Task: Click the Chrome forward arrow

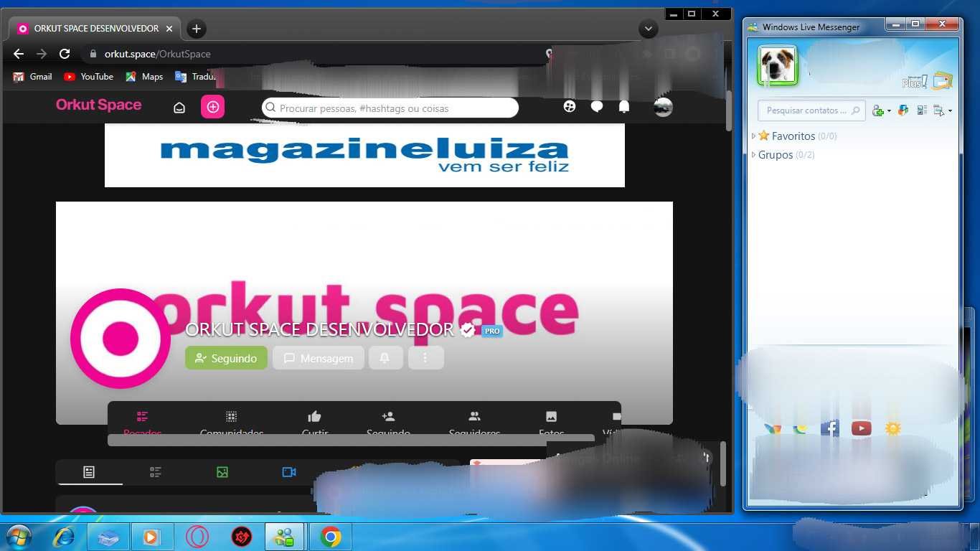Action: pos(42,54)
